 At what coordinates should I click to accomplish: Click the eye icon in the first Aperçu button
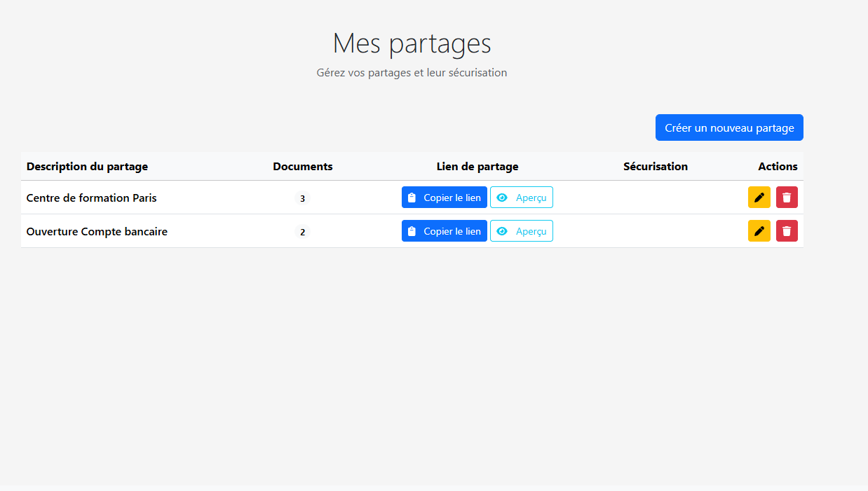coord(501,197)
